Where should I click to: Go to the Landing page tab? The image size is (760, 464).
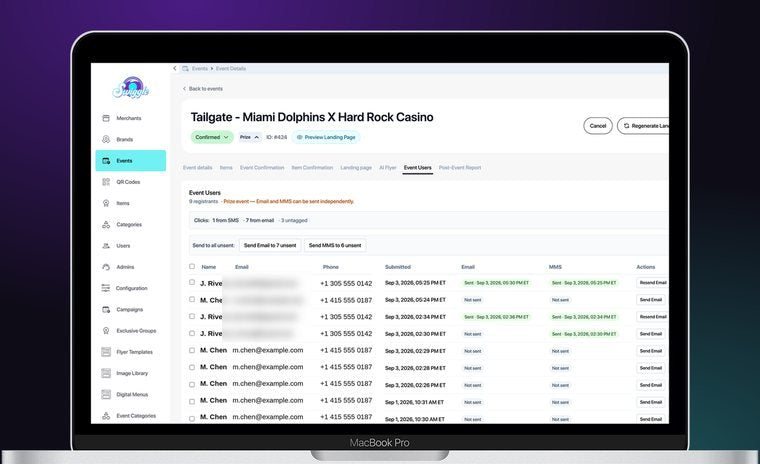(x=356, y=167)
